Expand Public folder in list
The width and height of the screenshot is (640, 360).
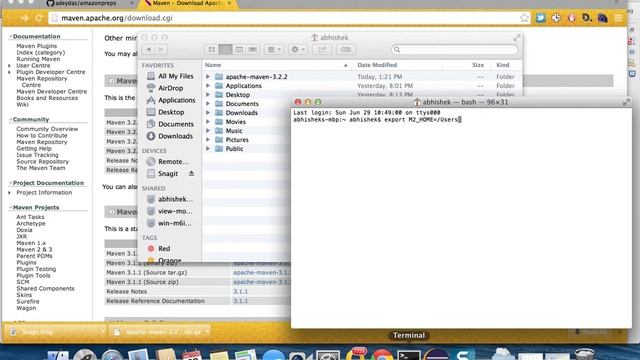tap(208, 149)
